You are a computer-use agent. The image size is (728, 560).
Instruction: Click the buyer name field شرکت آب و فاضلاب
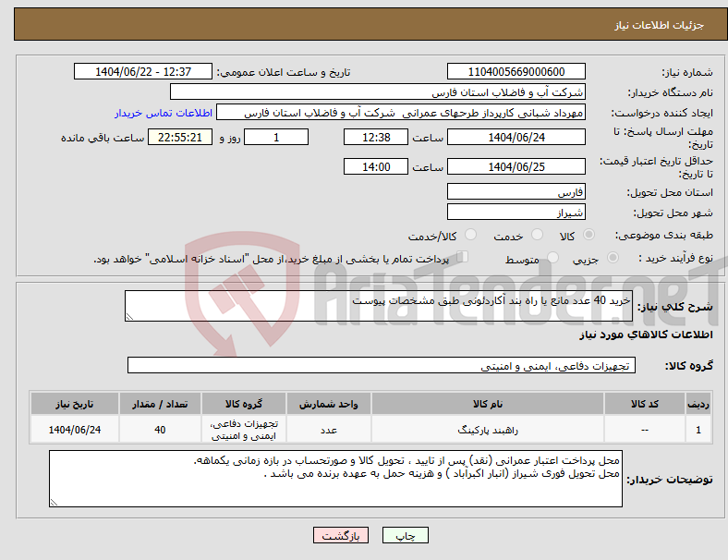point(378,91)
